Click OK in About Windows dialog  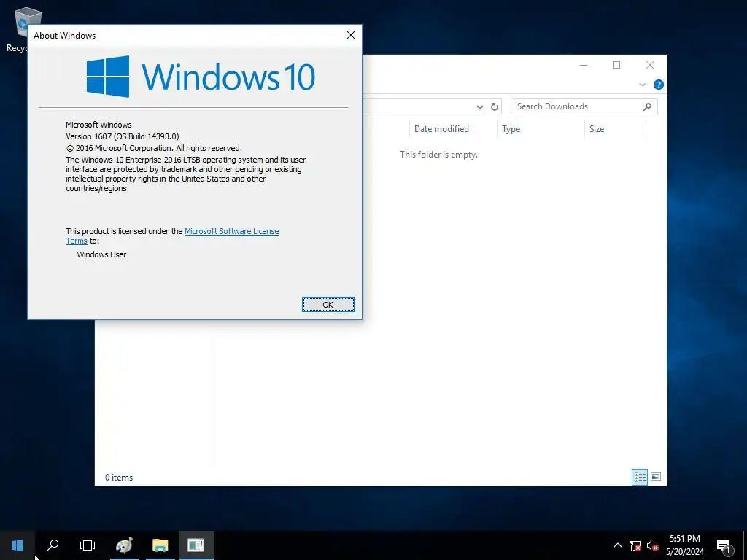click(x=328, y=305)
